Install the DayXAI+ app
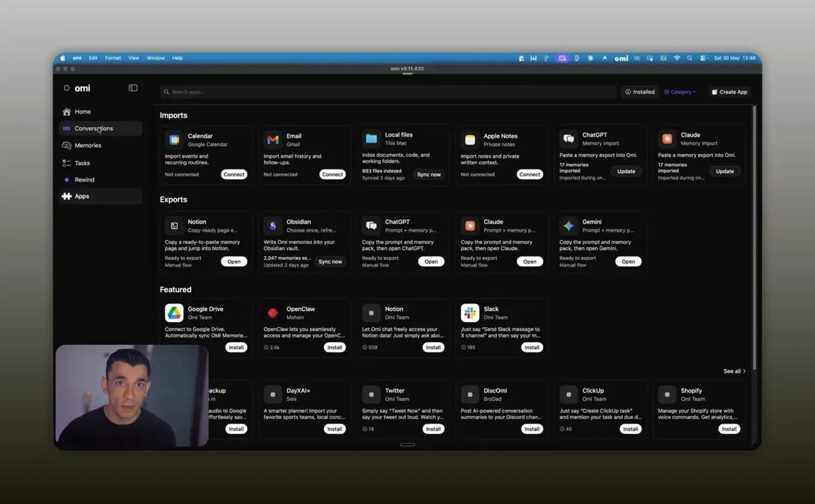 (334, 429)
